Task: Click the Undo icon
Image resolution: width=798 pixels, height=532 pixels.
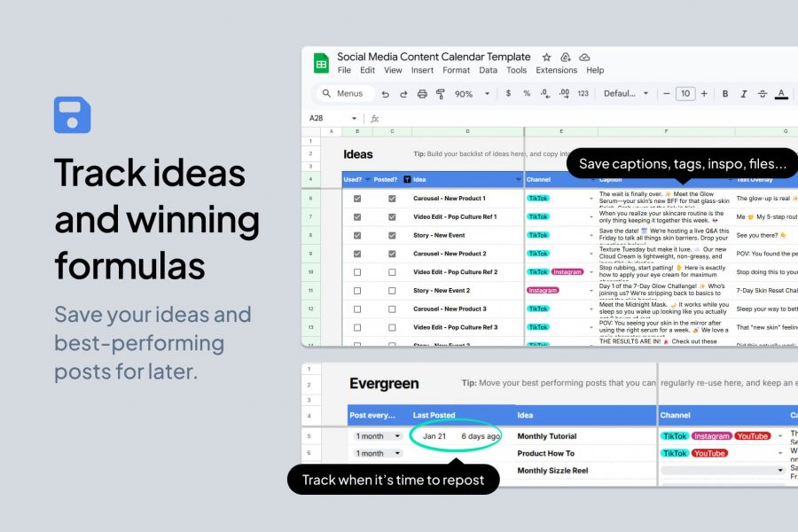Action: click(x=387, y=93)
